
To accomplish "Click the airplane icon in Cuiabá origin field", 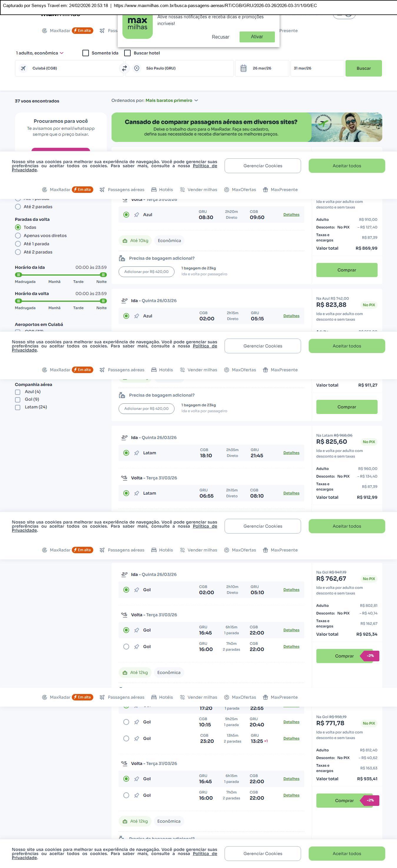I will pyautogui.click(x=23, y=68).
